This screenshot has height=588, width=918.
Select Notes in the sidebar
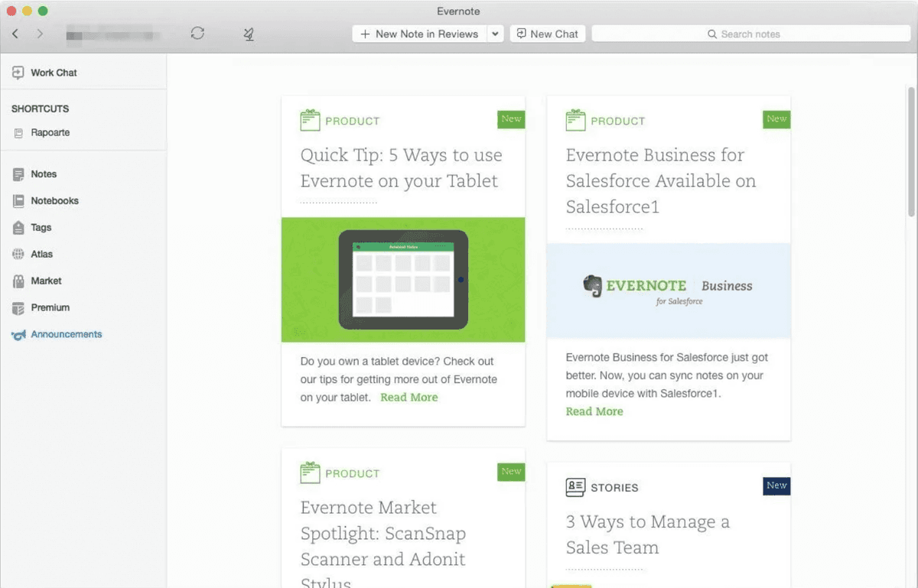(44, 174)
